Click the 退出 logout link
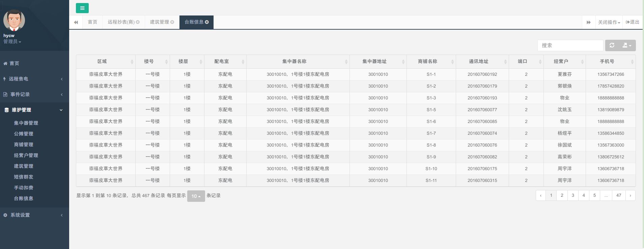The height and width of the screenshot is (249, 644). tap(633, 22)
